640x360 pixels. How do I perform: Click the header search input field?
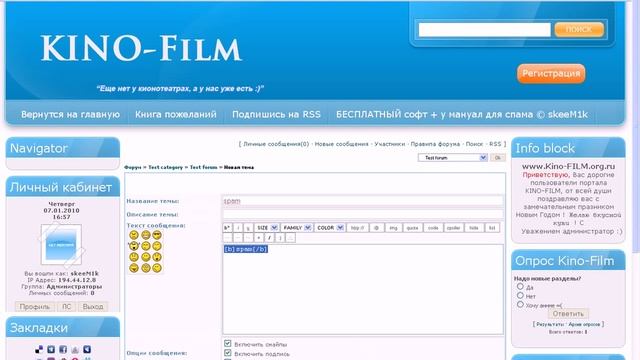pyautogui.click(x=484, y=29)
